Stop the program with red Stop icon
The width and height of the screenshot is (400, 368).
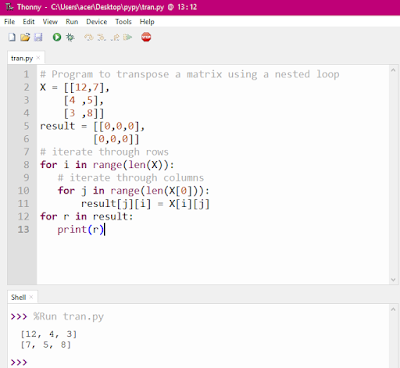(x=146, y=37)
